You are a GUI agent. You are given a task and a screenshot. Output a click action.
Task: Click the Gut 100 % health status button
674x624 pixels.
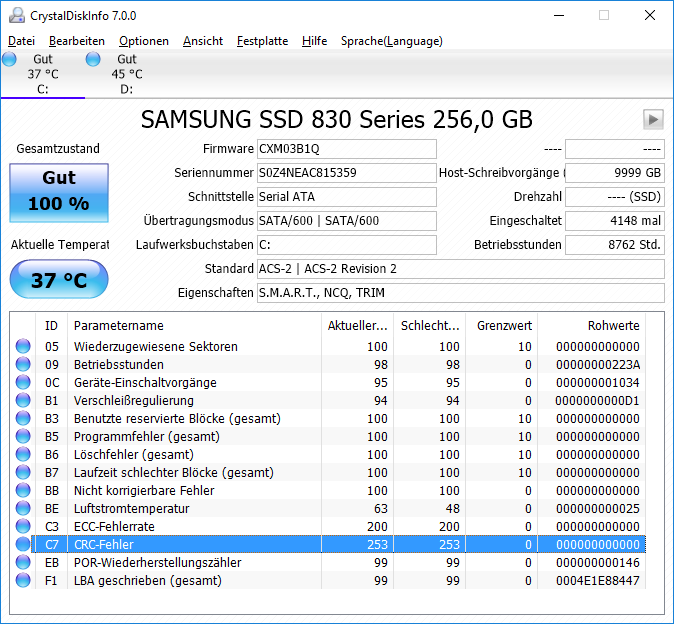(59, 193)
